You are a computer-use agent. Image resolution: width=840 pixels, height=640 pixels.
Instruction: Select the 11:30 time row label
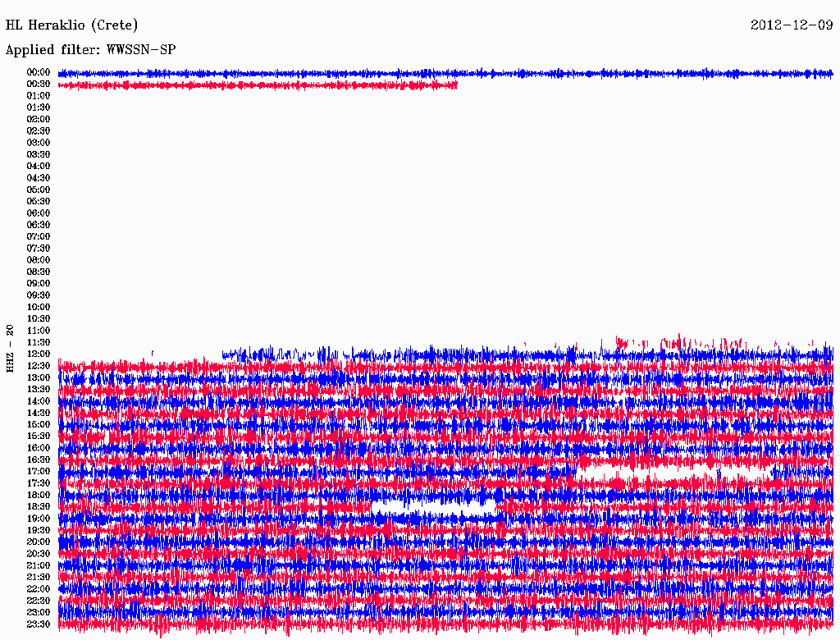(39, 342)
